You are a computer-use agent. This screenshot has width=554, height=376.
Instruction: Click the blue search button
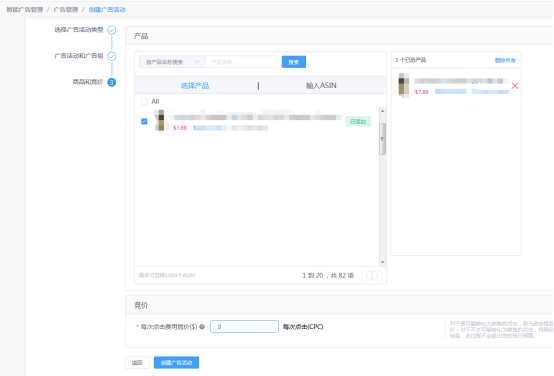tap(294, 62)
